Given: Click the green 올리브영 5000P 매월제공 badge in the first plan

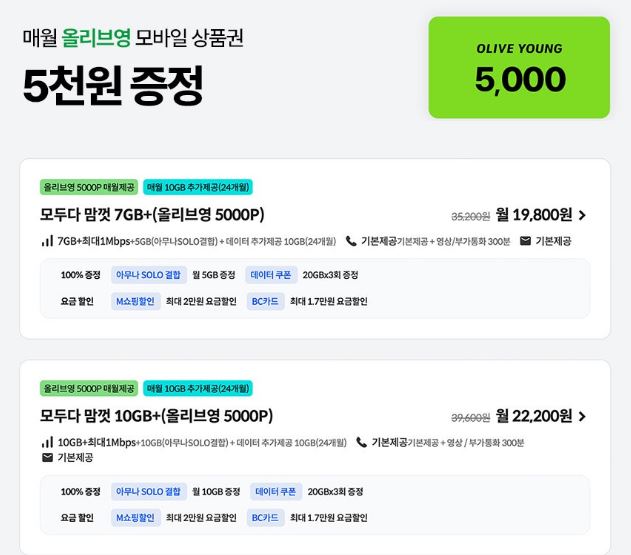Looking at the screenshot, I should [89, 187].
